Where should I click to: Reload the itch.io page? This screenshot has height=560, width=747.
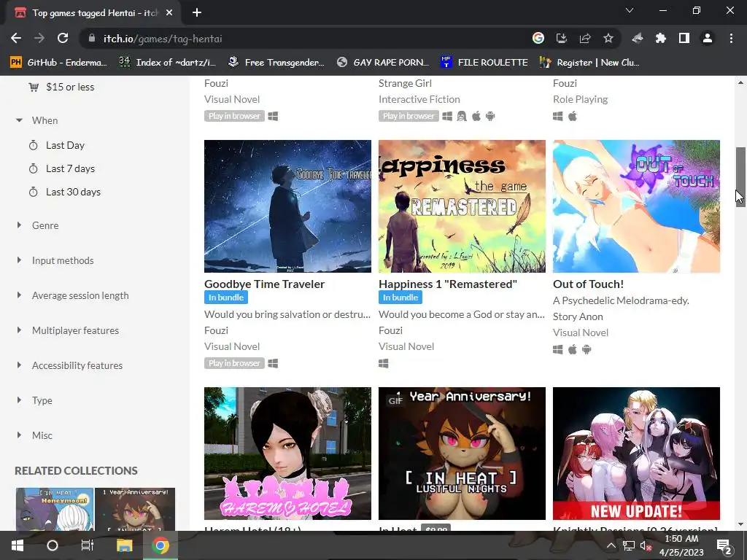click(x=63, y=39)
